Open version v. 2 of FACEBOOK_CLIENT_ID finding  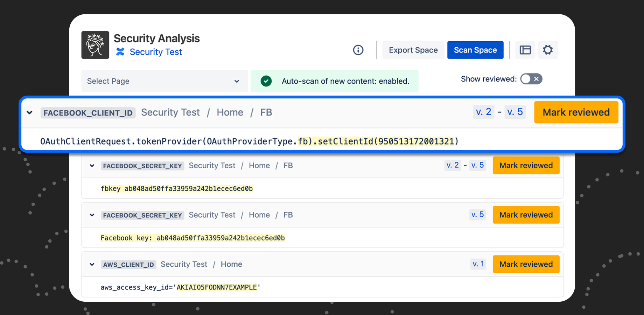483,112
